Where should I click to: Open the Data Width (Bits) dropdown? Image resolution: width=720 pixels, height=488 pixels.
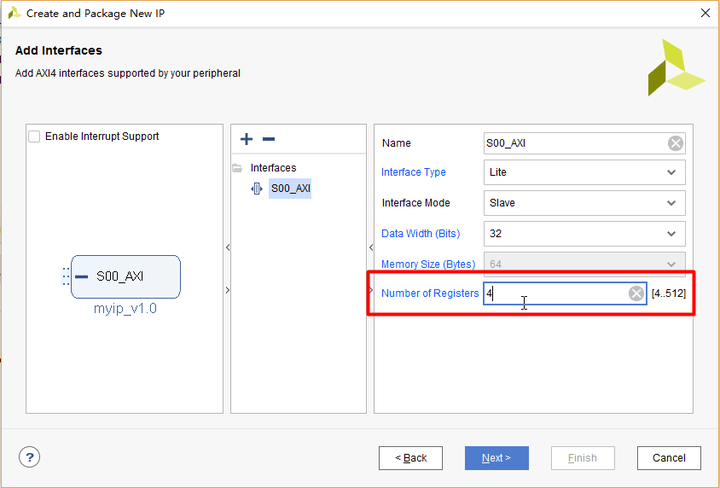(x=671, y=234)
